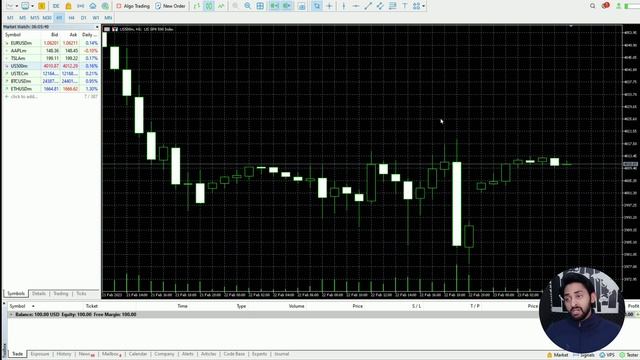This screenshot has width=640, height=360.
Task: Switch to MN timeframe
Action: pos(108,18)
